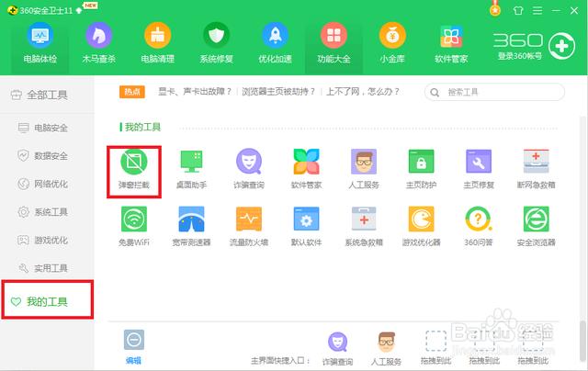Launch the 主页防护 lock tool
The image size is (588, 371).
[x=421, y=169]
